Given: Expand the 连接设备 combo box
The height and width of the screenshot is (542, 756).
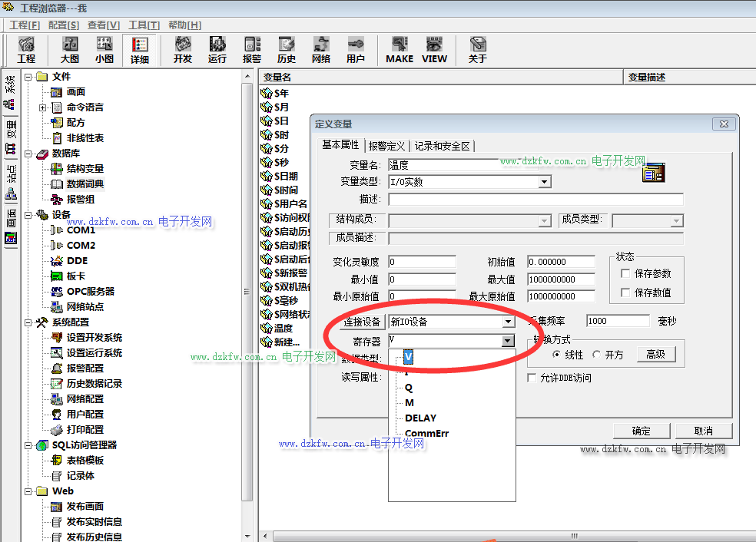Looking at the screenshot, I should pyautogui.click(x=508, y=322).
